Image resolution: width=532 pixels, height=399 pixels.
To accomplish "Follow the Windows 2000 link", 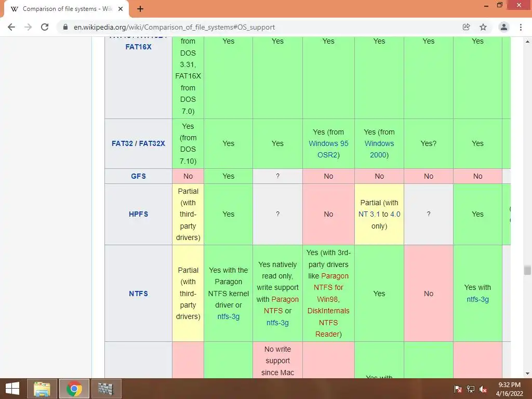I will point(379,149).
